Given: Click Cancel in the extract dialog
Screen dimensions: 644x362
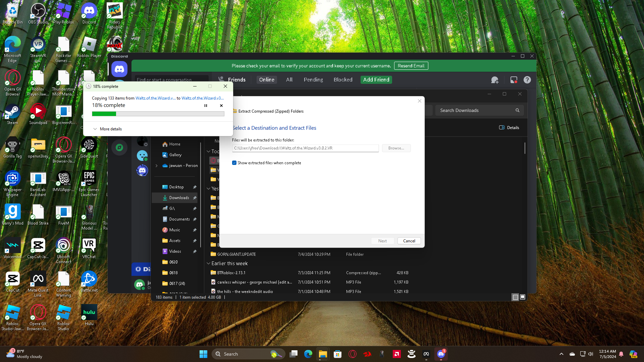Looking at the screenshot, I should (409, 241).
